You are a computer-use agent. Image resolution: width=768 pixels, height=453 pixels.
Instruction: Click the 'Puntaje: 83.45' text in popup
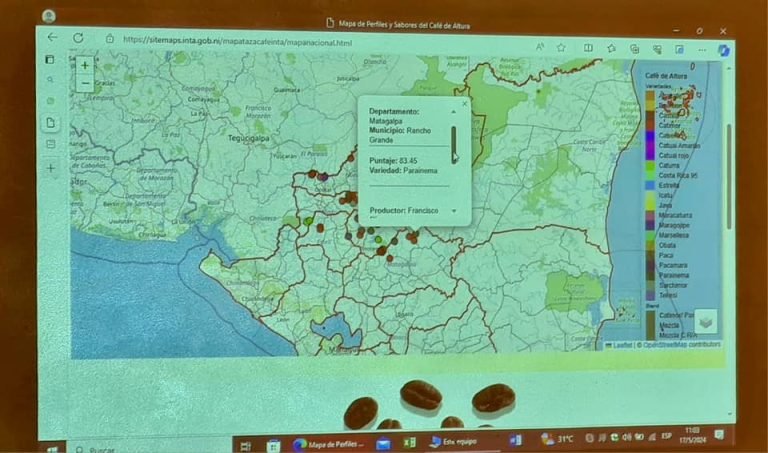[x=393, y=161]
